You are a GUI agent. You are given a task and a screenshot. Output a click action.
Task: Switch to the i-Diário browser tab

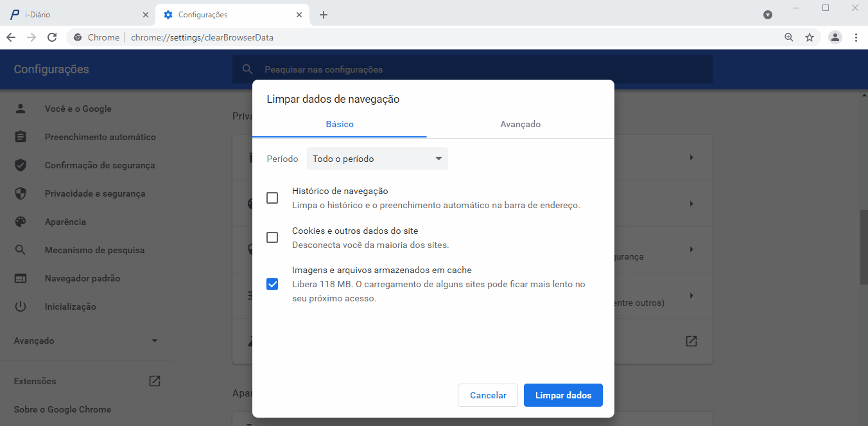click(78, 15)
